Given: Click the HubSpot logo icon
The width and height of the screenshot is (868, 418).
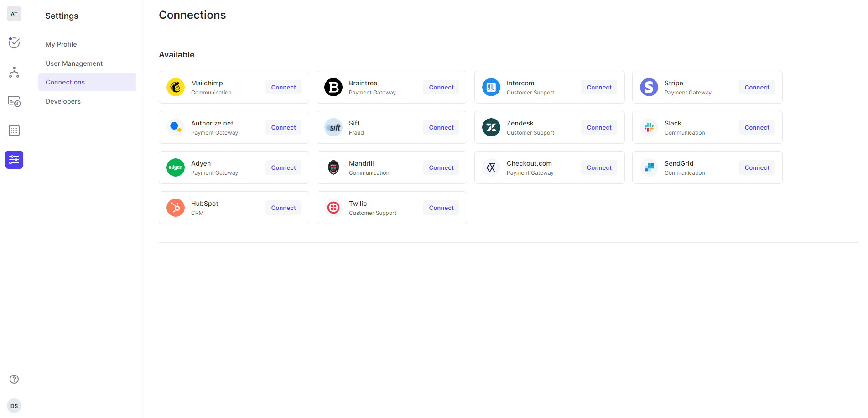Looking at the screenshot, I should pos(176,208).
